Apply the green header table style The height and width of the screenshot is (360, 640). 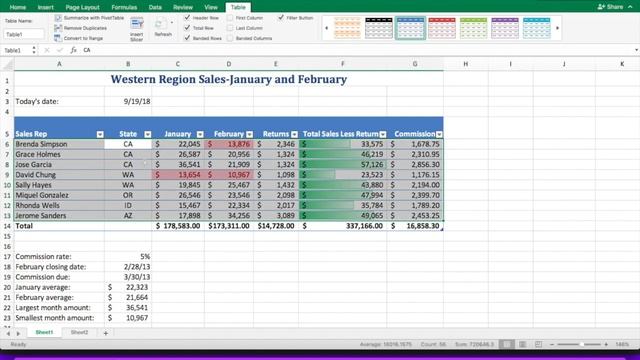pyautogui.click(x=473, y=28)
